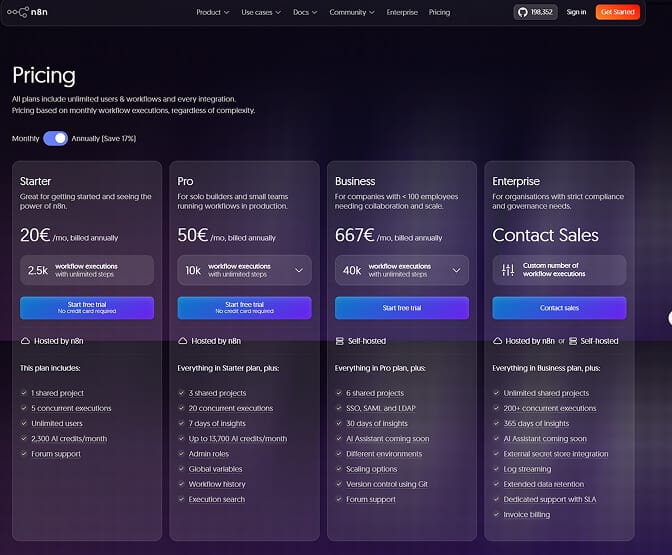Image resolution: width=672 pixels, height=555 pixels.
Task: Open the Business 40k executions dropdown
Action: click(x=402, y=270)
